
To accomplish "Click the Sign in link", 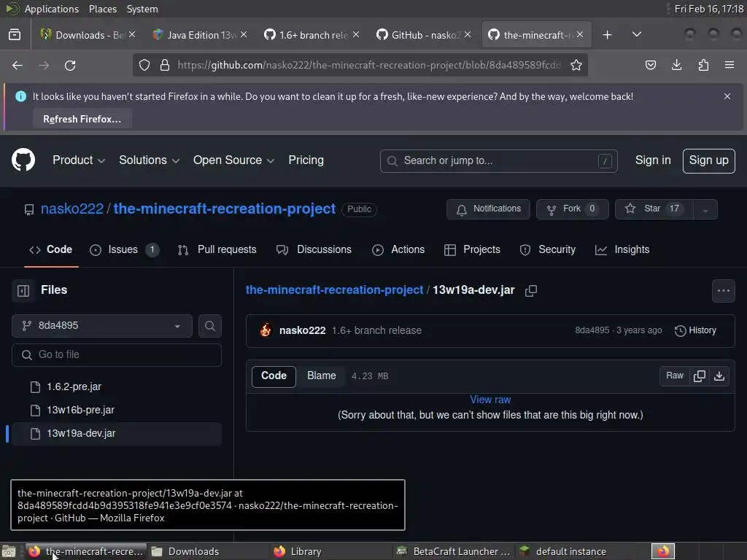I will 653,160.
